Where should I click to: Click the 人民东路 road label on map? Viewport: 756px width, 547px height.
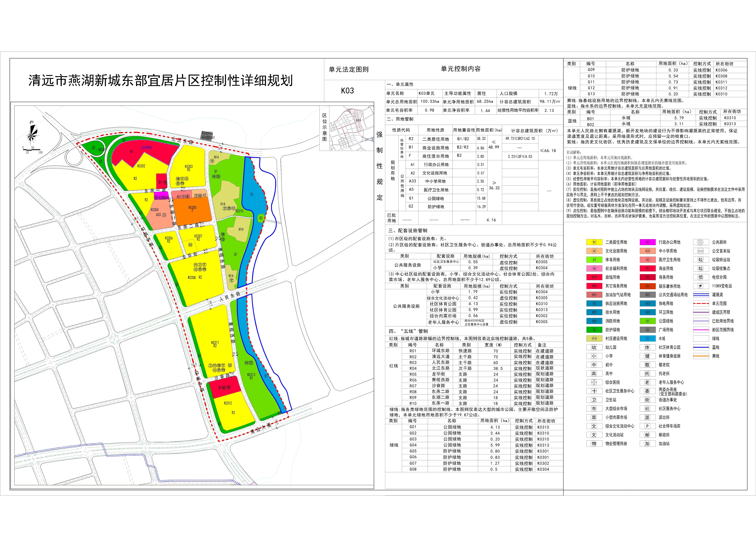click(x=230, y=297)
